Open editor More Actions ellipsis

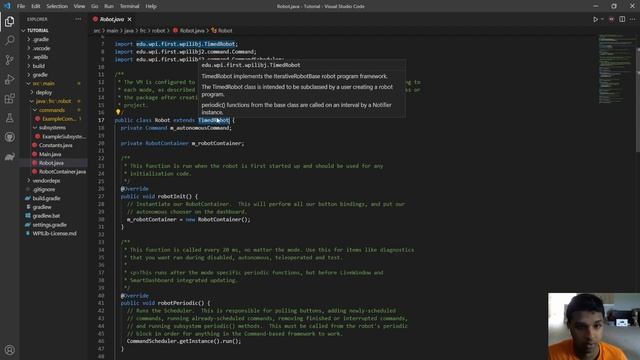632,19
